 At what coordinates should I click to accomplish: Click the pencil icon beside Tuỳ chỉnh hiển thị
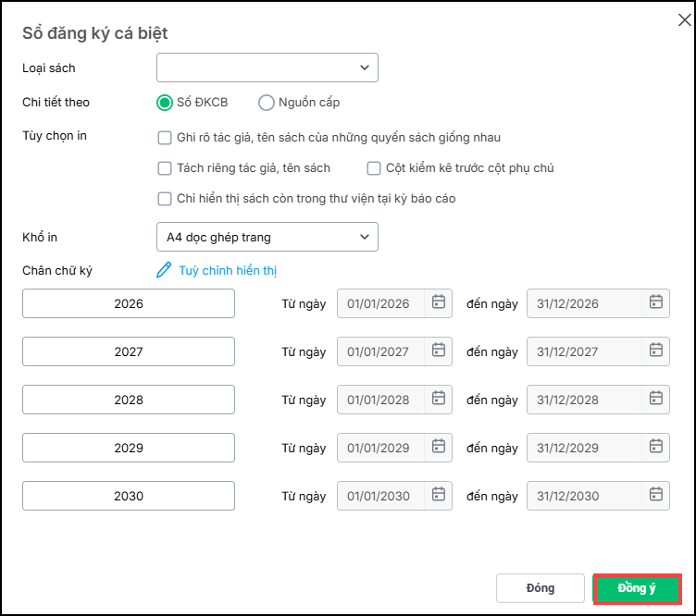[x=165, y=270]
